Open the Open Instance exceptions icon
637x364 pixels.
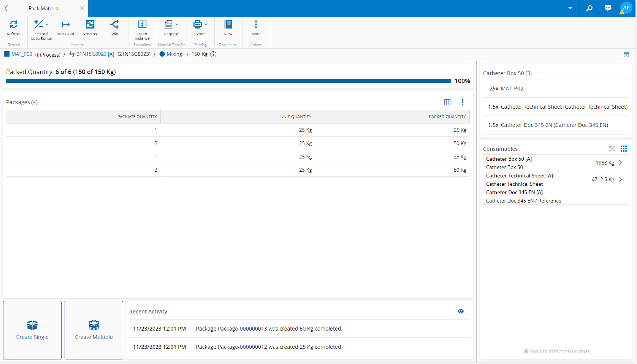pos(142,25)
